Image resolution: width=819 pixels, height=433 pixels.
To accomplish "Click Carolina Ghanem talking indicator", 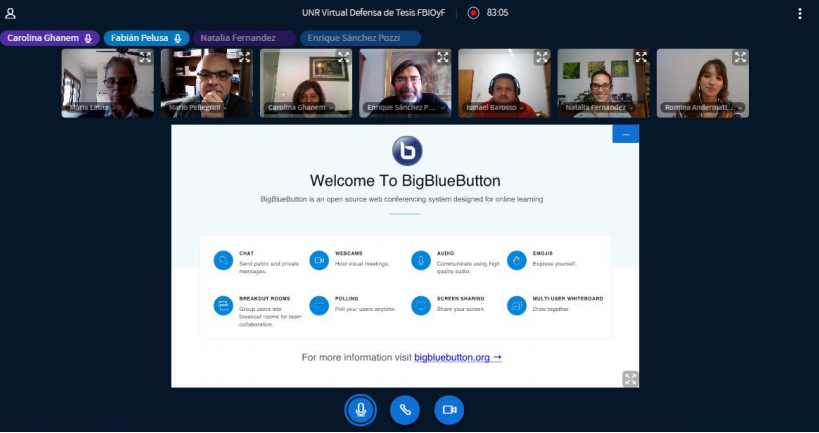I will tap(50, 38).
